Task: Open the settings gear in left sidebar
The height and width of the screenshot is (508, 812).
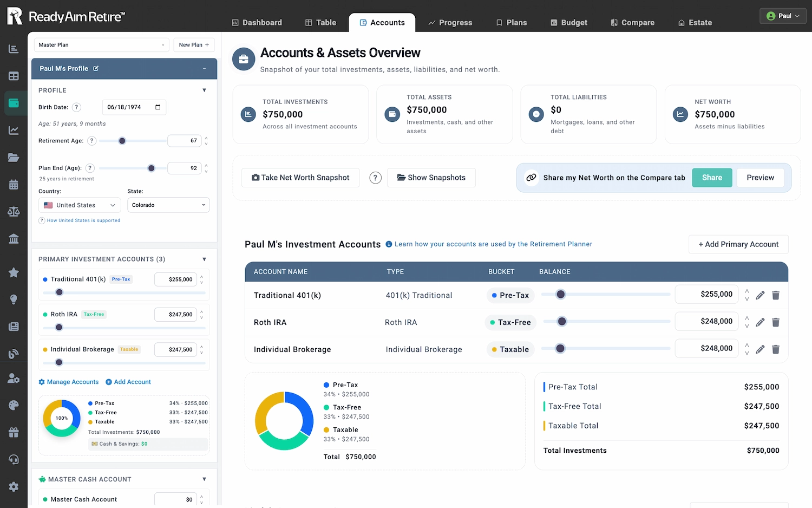Action: point(14,486)
